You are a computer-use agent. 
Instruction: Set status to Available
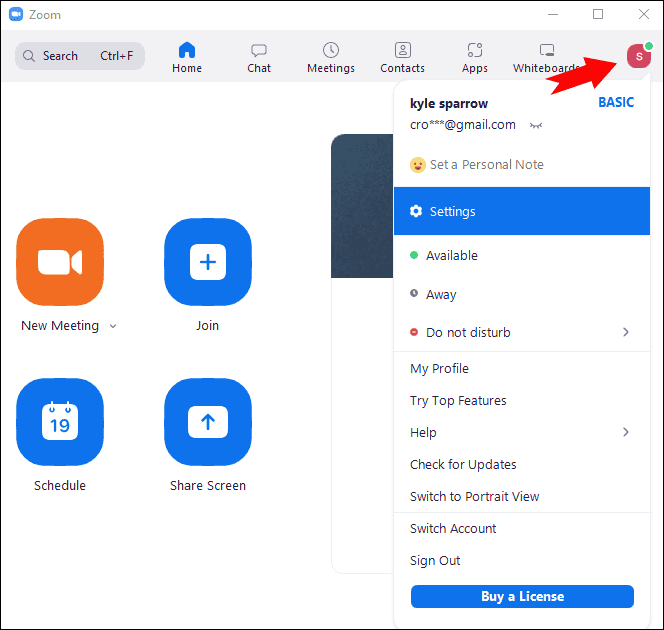(x=451, y=256)
